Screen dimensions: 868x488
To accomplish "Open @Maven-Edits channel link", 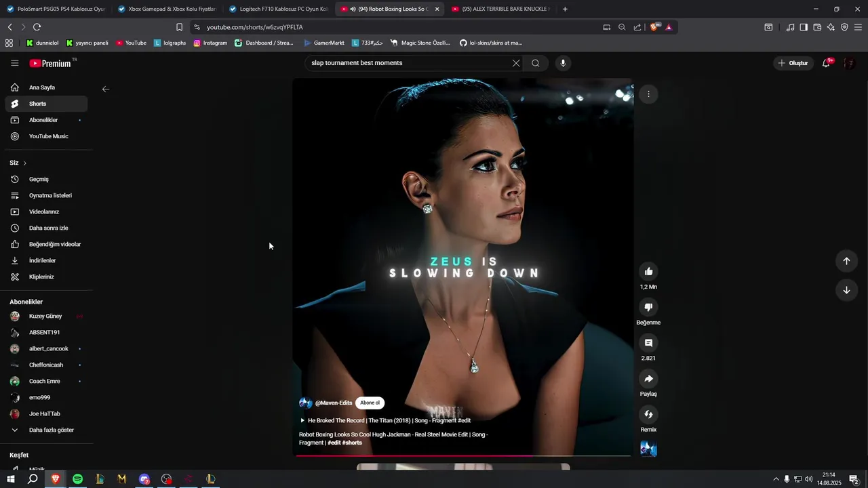I will tap(334, 403).
